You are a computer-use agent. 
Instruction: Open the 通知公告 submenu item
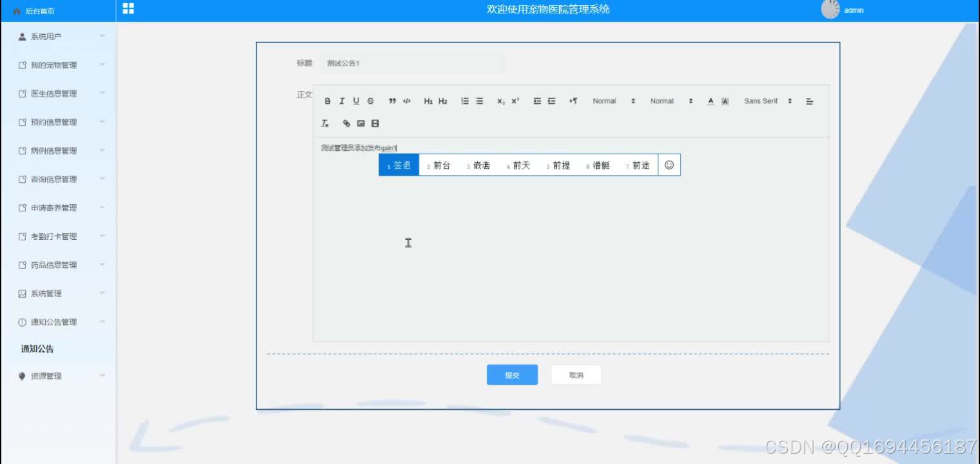pyautogui.click(x=37, y=349)
